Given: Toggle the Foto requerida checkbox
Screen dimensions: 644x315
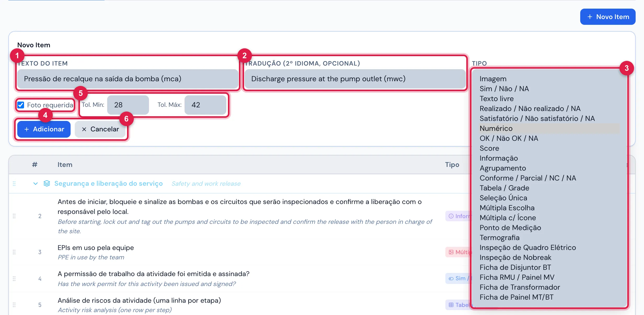Looking at the screenshot, I should click(x=21, y=105).
